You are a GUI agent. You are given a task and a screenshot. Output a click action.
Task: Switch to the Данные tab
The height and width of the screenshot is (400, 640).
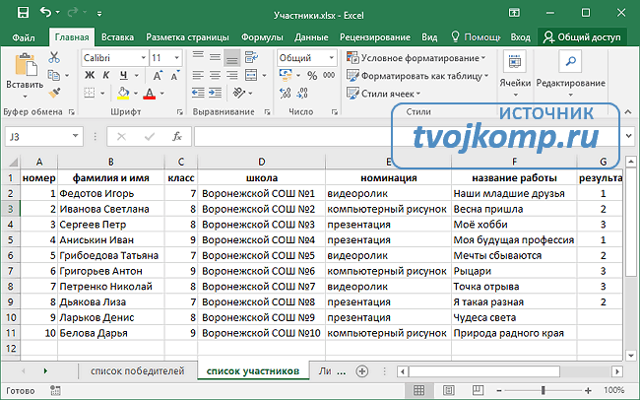pos(311,38)
